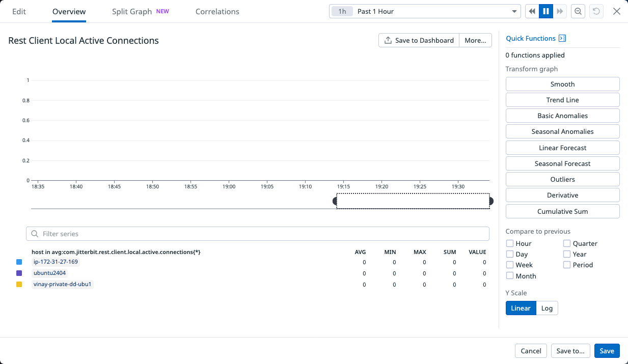628x364 pixels.
Task: Check the Quarter compare option
Action: coord(566,243)
